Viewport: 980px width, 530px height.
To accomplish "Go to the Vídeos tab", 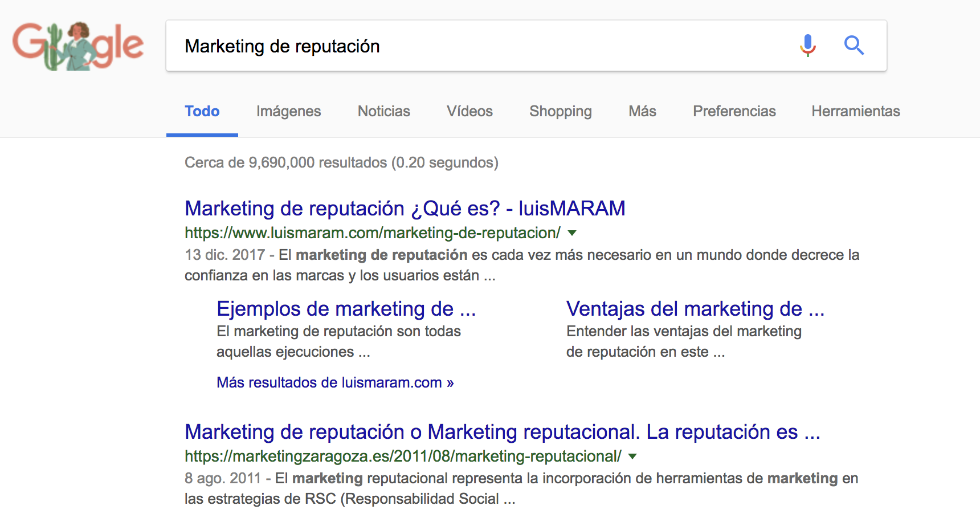I will [x=469, y=112].
